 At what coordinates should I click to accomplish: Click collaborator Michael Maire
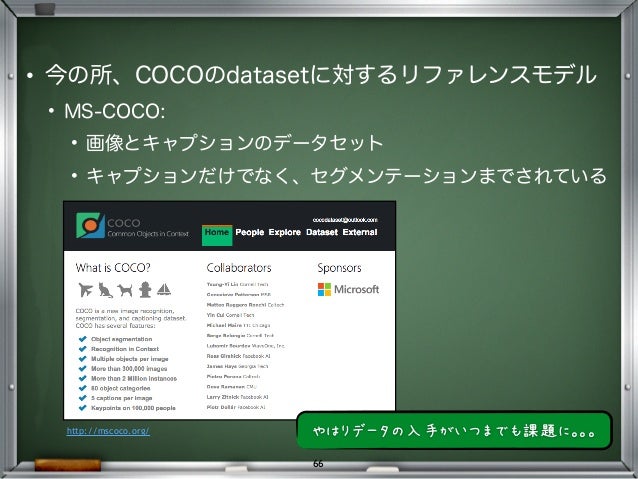pyautogui.click(x=238, y=325)
